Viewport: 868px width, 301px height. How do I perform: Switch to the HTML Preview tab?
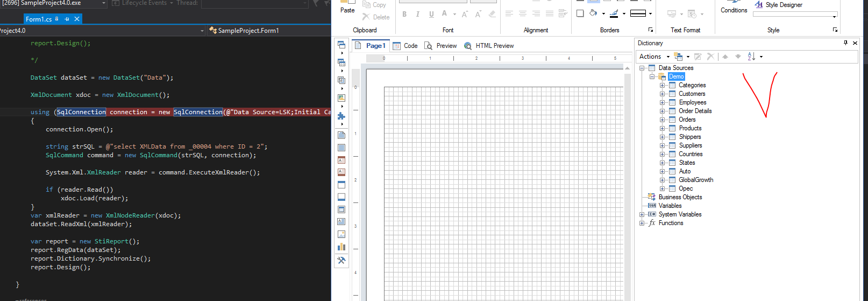(x=489, y=46)
